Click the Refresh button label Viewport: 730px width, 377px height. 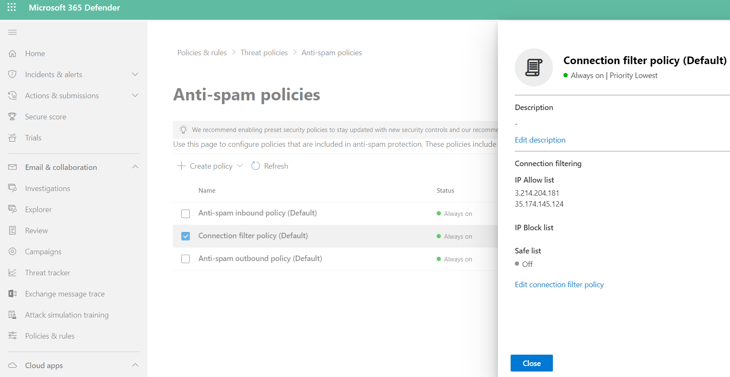pos(276,166)
